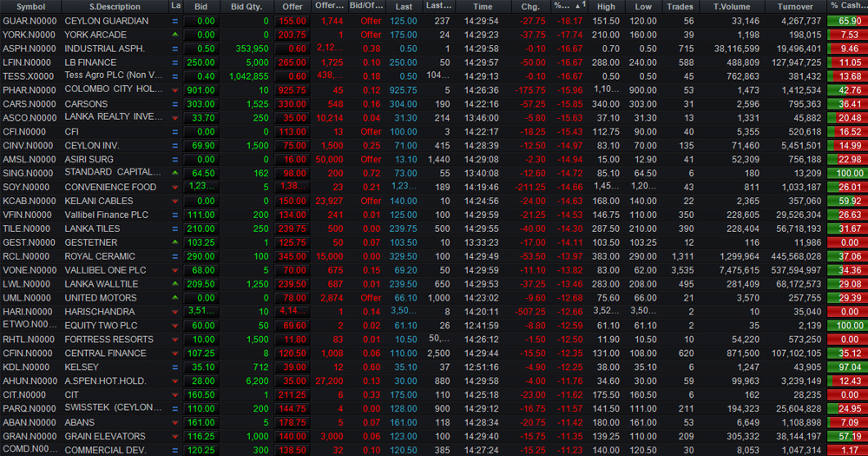Click the equal-sign indicator in CEYLON GUARDIAN row

coord(175,21)
